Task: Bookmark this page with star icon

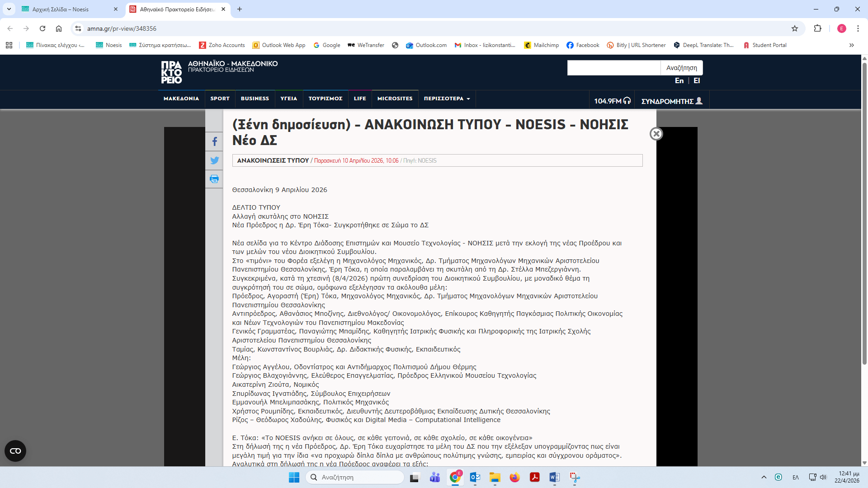Action: coord(795,28)
